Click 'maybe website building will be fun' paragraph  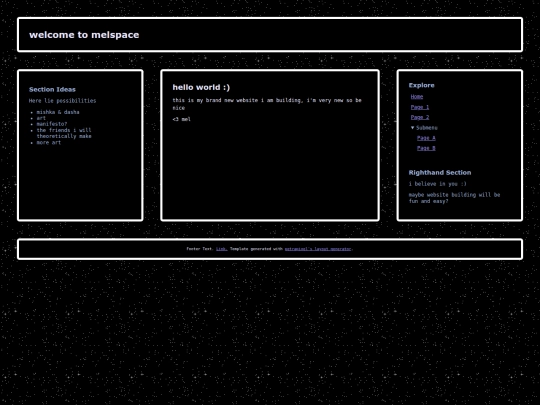click(454, 198)
